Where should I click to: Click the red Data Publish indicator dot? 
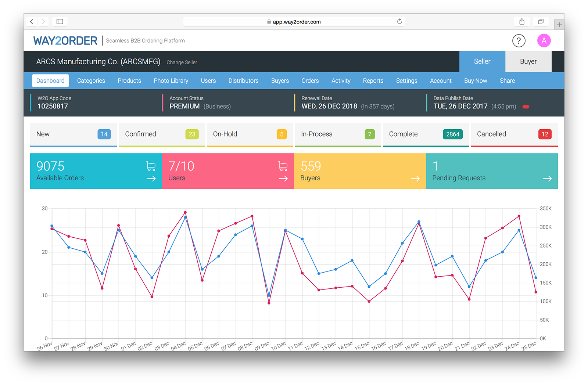[x=526, y=107]
